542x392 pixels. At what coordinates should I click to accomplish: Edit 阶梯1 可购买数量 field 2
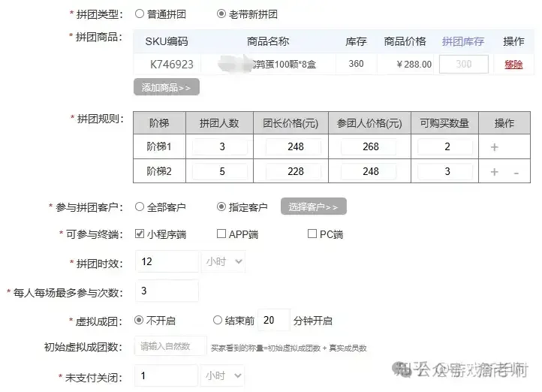click(445, 146)
